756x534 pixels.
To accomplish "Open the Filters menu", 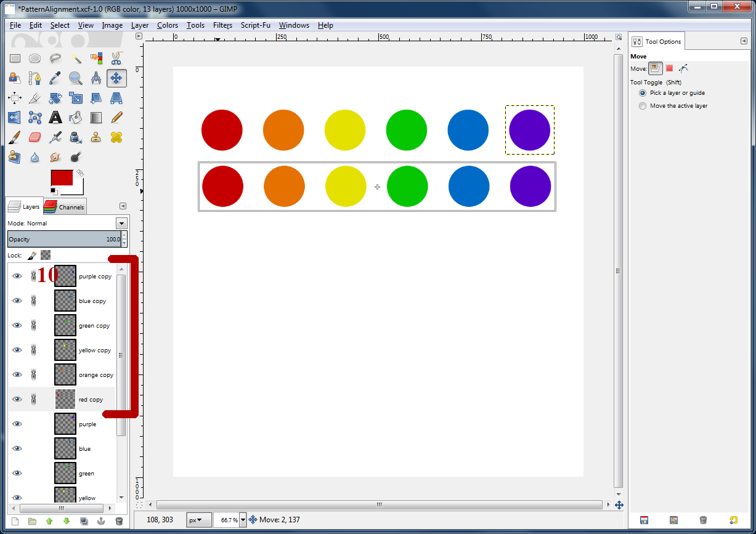I will pyautogui.click(x=222, y=25).
